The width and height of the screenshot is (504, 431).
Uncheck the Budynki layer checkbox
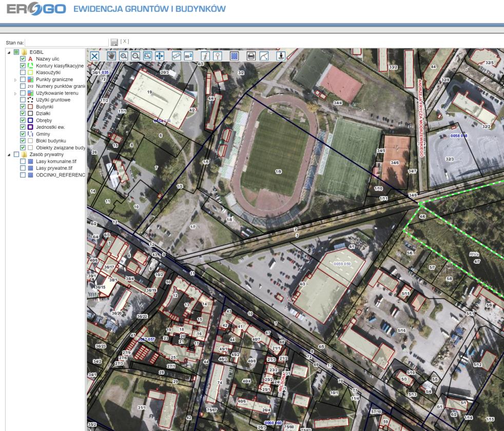[x=23, y=107]
